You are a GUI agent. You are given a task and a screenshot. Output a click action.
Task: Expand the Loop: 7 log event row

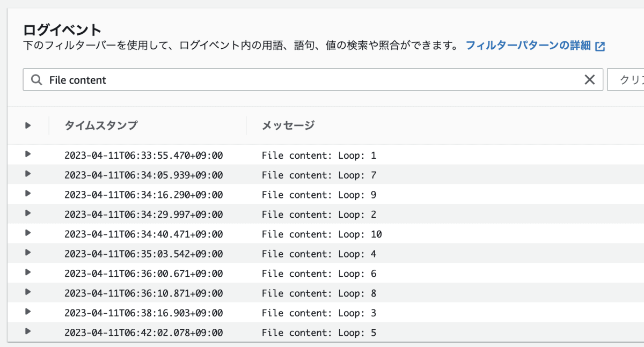[28, 174]
